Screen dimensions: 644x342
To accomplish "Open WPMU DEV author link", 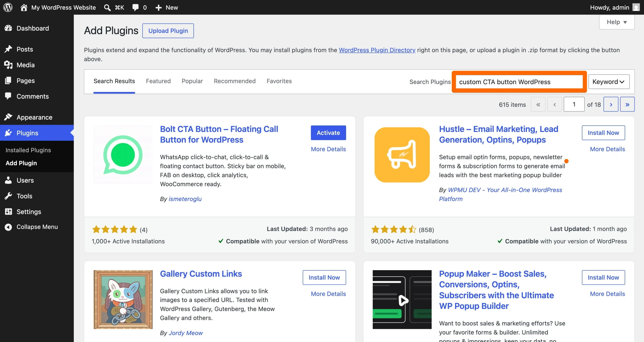I will 500,194.
